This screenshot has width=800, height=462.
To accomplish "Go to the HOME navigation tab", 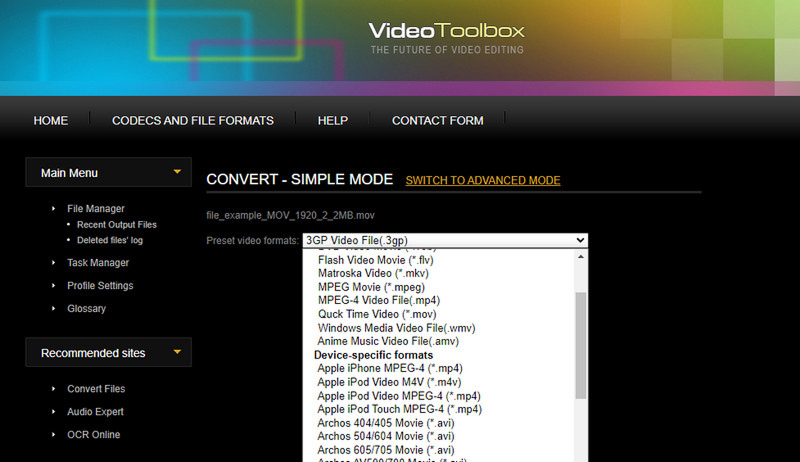I will (51, 121).
